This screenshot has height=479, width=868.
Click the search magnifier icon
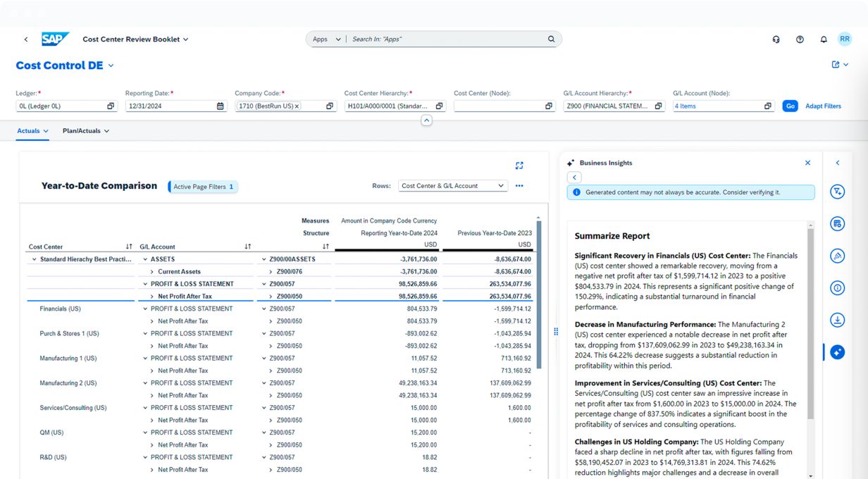point(551,39)
